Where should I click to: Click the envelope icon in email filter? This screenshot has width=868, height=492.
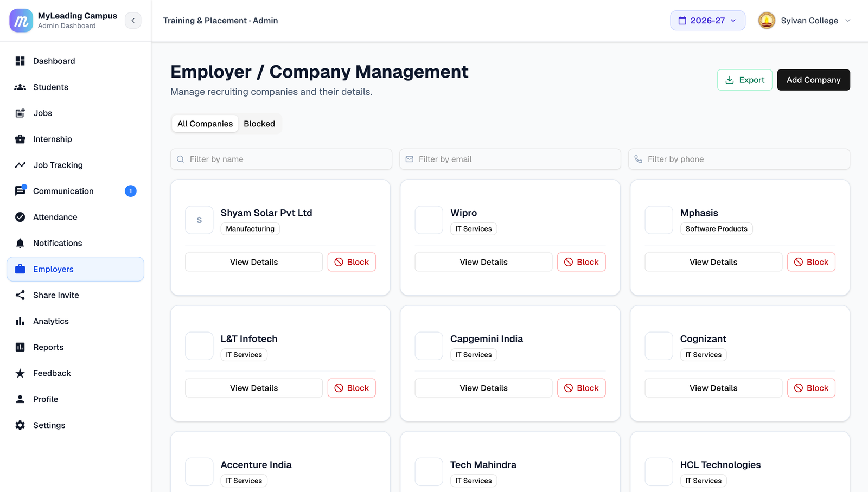tap(410, 159)
